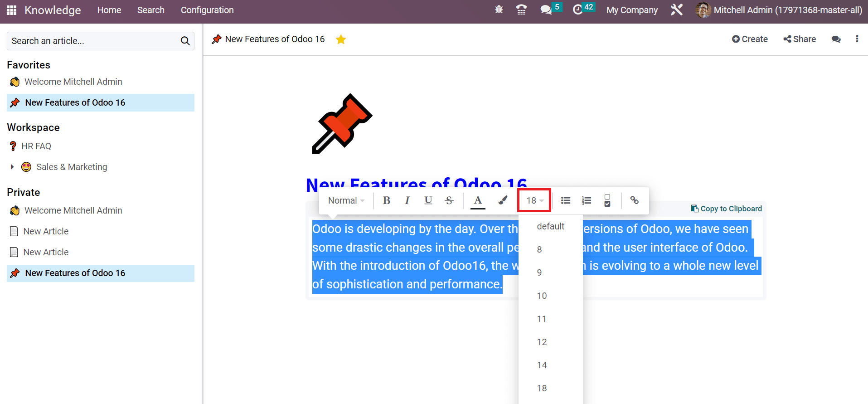Open font size 18 dropdown

tap(534, 200)
